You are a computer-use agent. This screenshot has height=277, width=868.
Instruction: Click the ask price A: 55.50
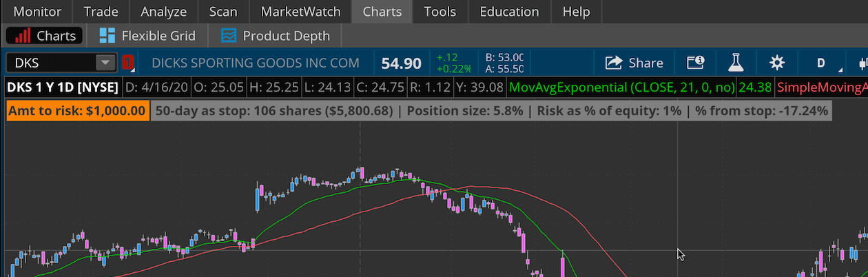tap(505, 69)
